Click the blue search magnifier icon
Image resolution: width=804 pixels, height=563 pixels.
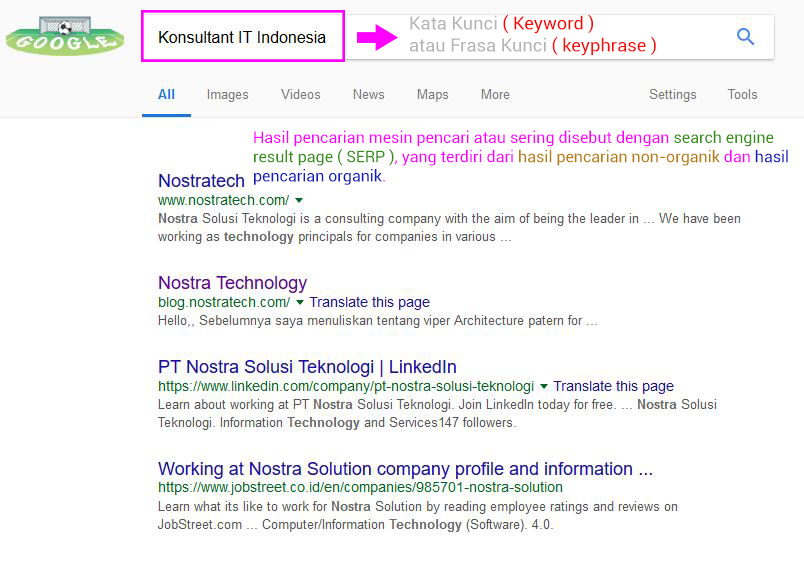(745, 36)
